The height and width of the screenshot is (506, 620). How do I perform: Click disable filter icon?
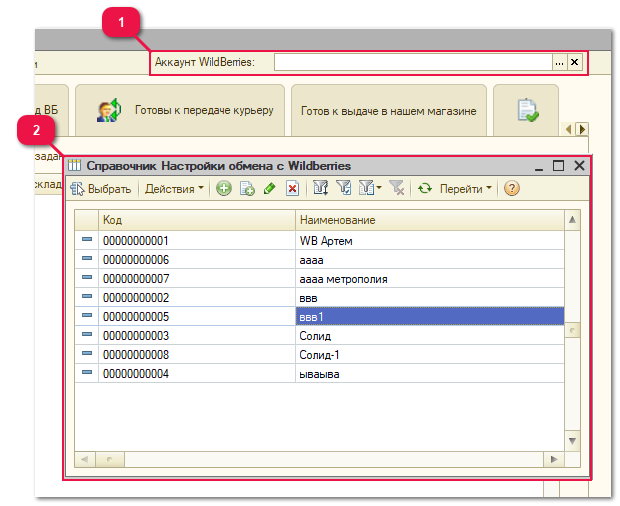pos(396,188)
